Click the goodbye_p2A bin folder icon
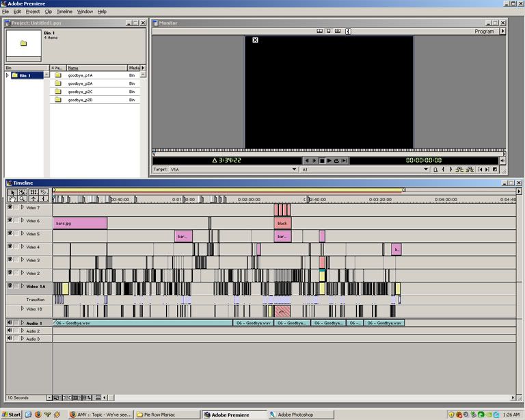Screen dimensions: 525x420 click(58, 83)
